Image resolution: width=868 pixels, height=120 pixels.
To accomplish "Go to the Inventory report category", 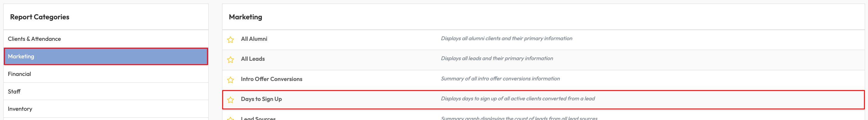I will click(x=20, y=109).
